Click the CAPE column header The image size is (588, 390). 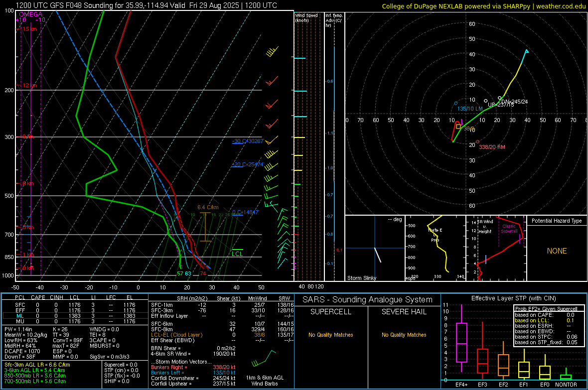(38, 297)
